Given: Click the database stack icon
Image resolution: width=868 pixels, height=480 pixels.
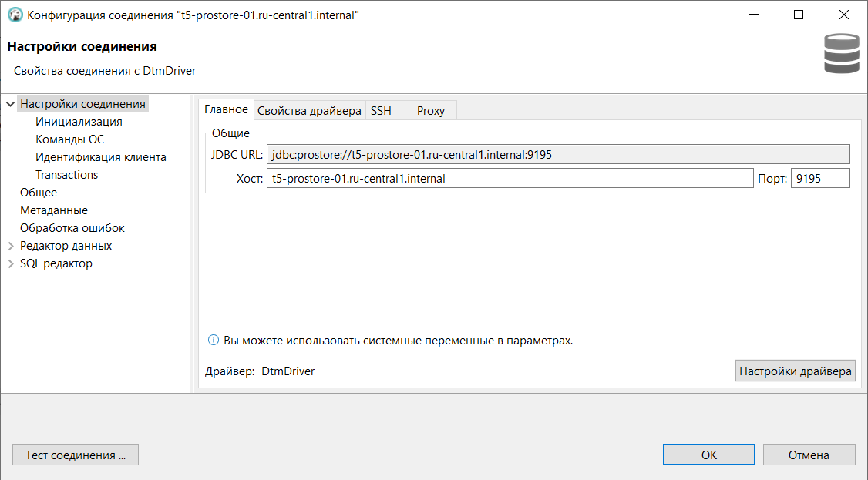Looking at the screenshot, I should [841, 54].
